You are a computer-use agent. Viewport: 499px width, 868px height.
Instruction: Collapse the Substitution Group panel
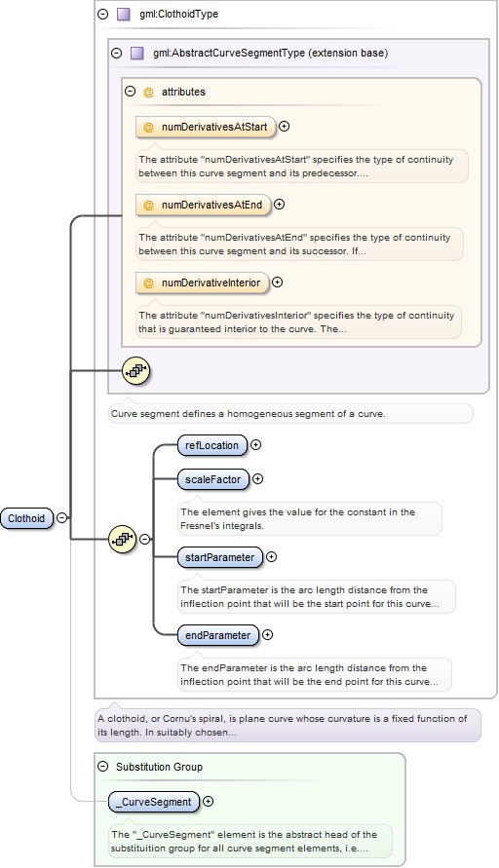coord(103,767)
